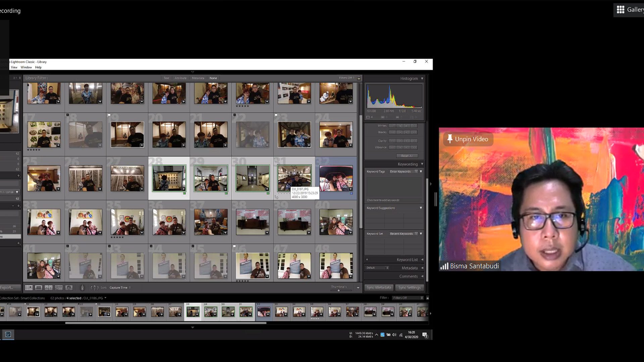The width and height of the screenshot is (644, 362).
Task: Select the photo 32 thumbnail in the grid
Action: click(336, 178)
